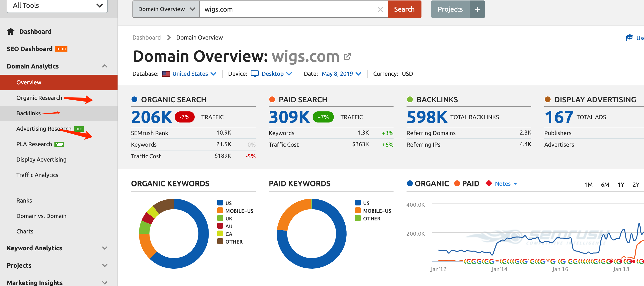Toggle OTHER in Organic Keywords legend
The image size is (644, 286).
230,242
